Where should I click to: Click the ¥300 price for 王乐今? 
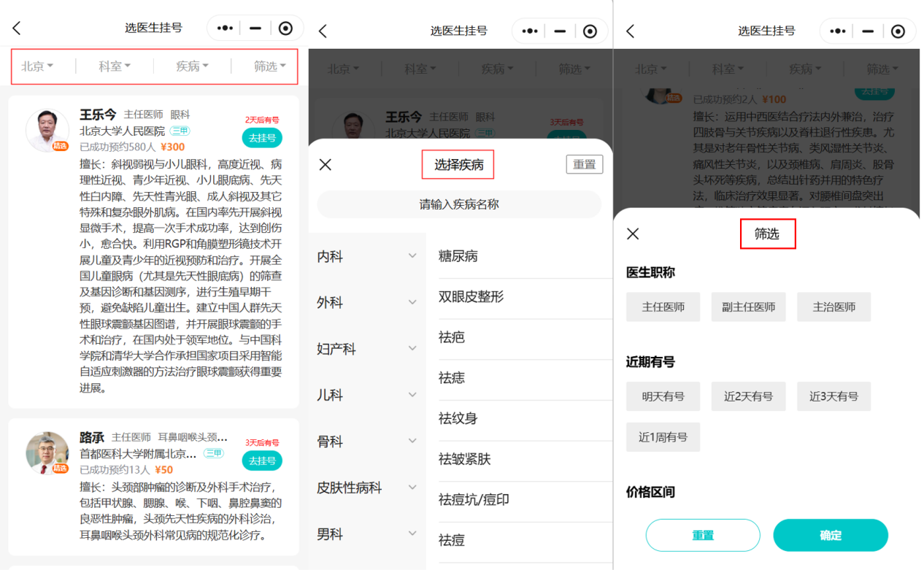pos(173,147)
